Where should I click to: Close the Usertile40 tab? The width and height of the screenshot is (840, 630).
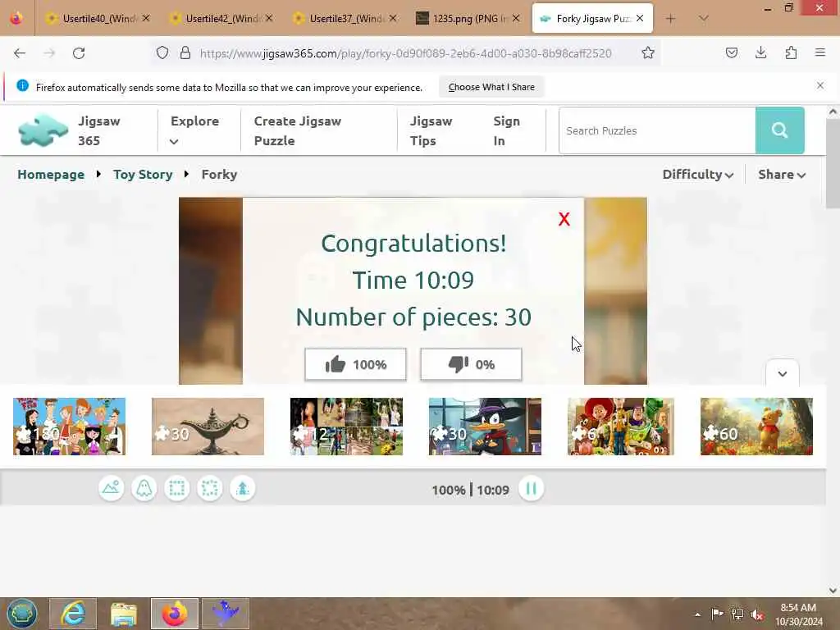(x=146, y=18)
